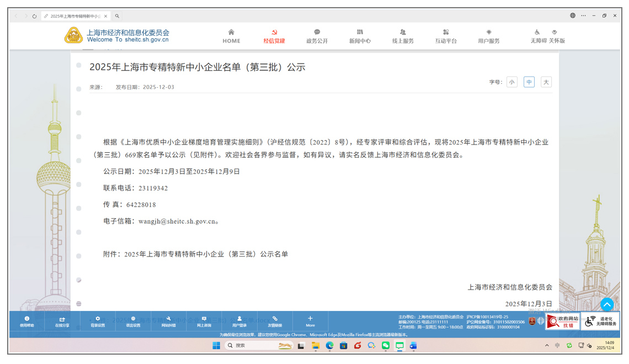The width and height of the screenshot is (629, 364).
Task: Open 友情链接 friendly links icon
Action: (x=275, y=321)
